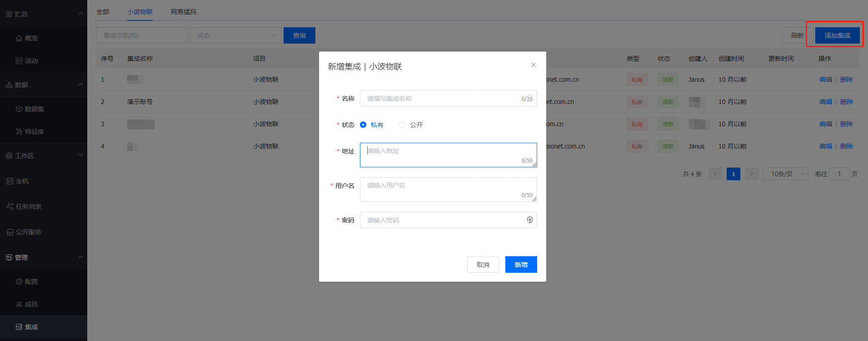Click the 成员 person icon
Screen dimensions: 868x341
19,304
